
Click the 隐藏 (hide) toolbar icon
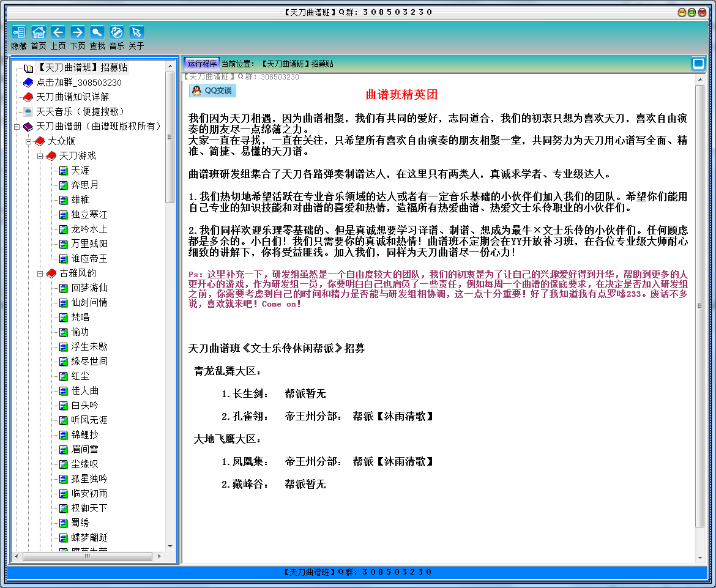(x=19, y=32)
